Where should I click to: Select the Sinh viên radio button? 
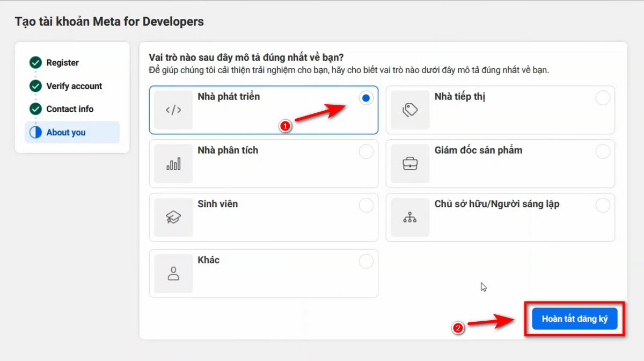(366, 206)
